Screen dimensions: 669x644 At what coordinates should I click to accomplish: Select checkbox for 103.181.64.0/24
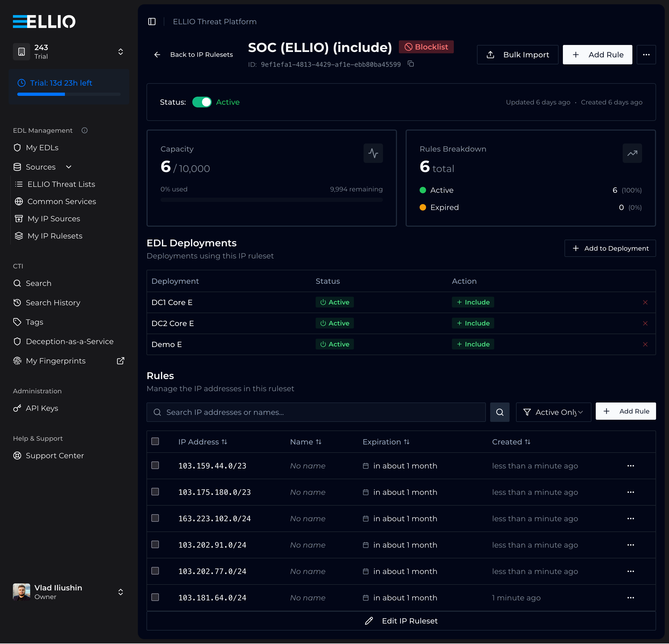(155, 597)
